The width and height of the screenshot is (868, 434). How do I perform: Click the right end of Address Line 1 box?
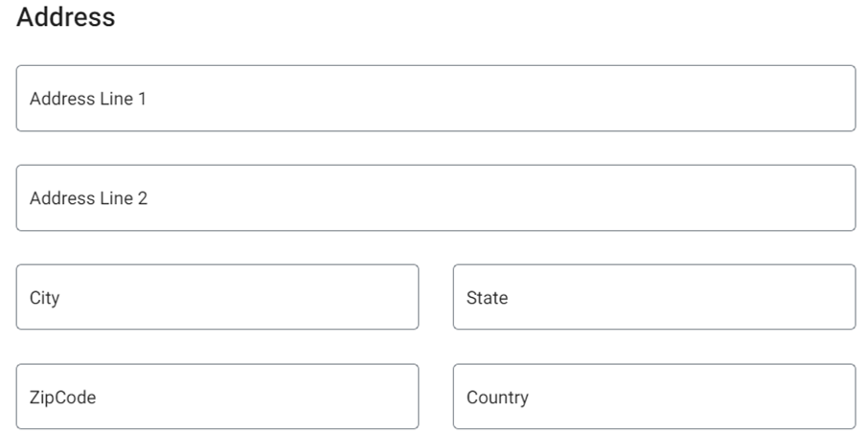coord(834,99)
